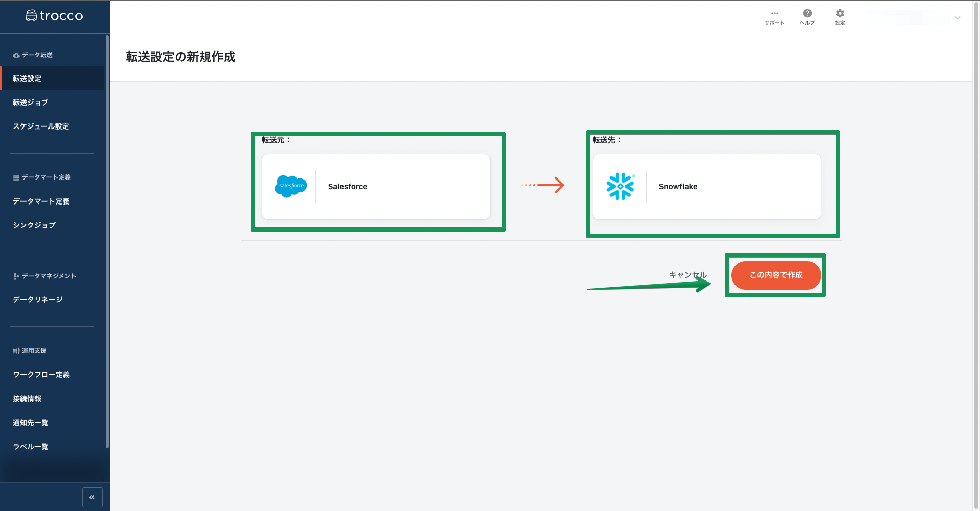Click the trocco logo in the sidebar
This screenshot has height=511, width=980.
pyautogui.click(x=54, y=16)
